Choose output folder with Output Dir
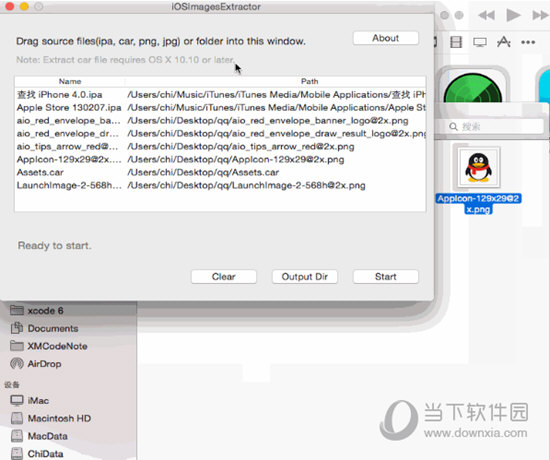Screen dimensions: 550x460 pyautogui.click(x=304, y=276)
